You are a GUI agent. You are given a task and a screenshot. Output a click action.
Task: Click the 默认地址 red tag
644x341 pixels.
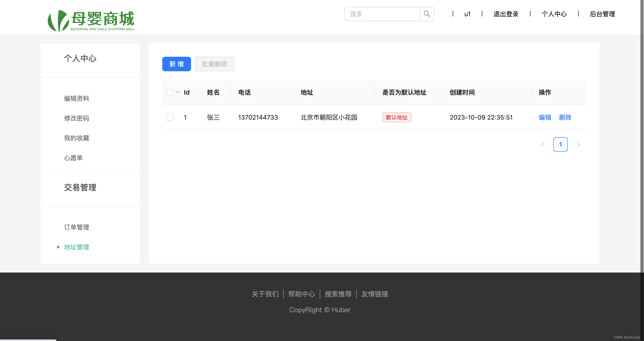pyautogui.click(x=397, y=117)
